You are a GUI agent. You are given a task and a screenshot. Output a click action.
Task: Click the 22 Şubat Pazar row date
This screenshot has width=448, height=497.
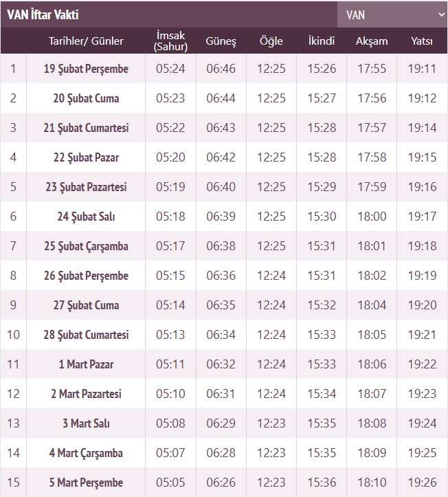pyautogui.click(x=86, y=157)
